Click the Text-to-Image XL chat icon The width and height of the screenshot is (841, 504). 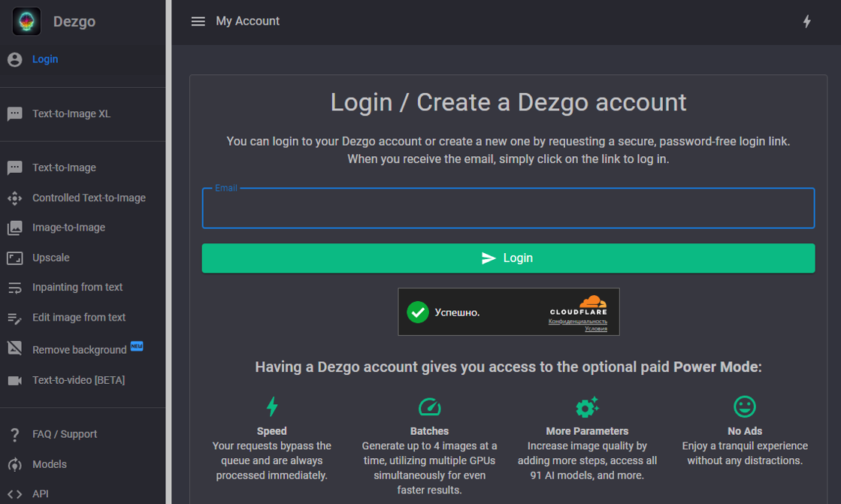click(15, 113)
